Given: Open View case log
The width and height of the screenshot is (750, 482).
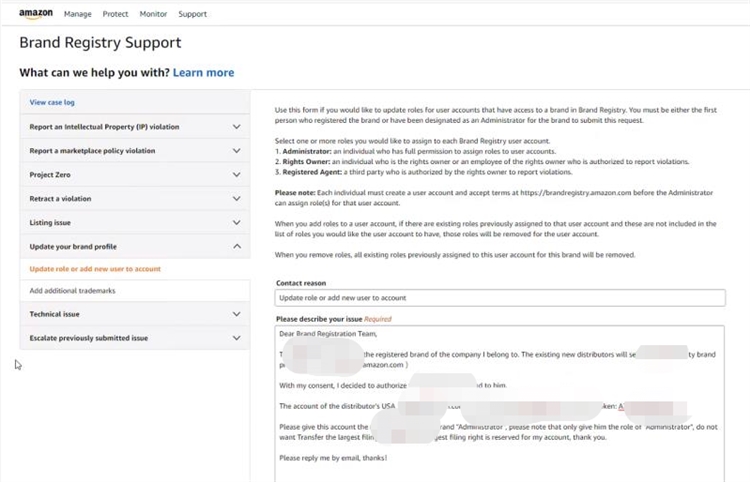Looking at the screenshot, I should point(52,102).
